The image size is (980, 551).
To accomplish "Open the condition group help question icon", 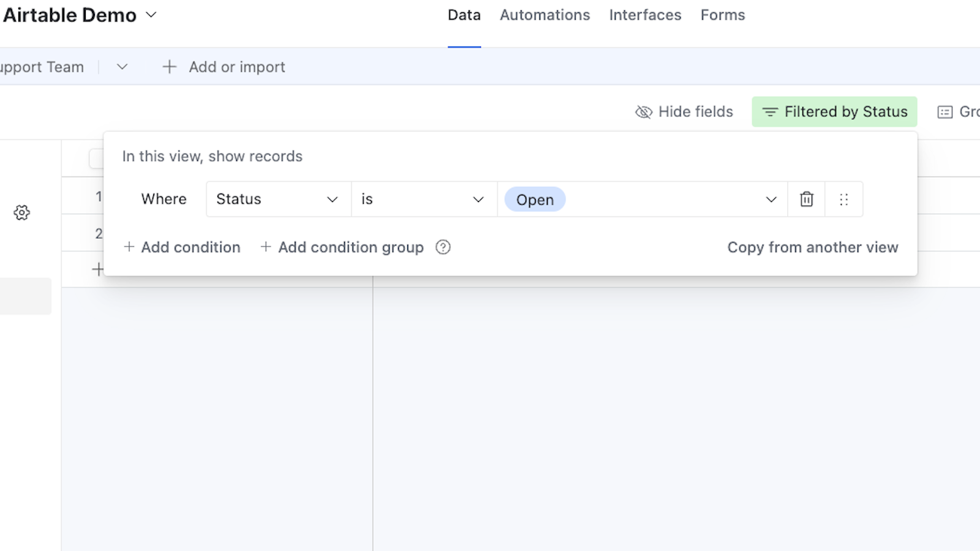I will [443, 247].
